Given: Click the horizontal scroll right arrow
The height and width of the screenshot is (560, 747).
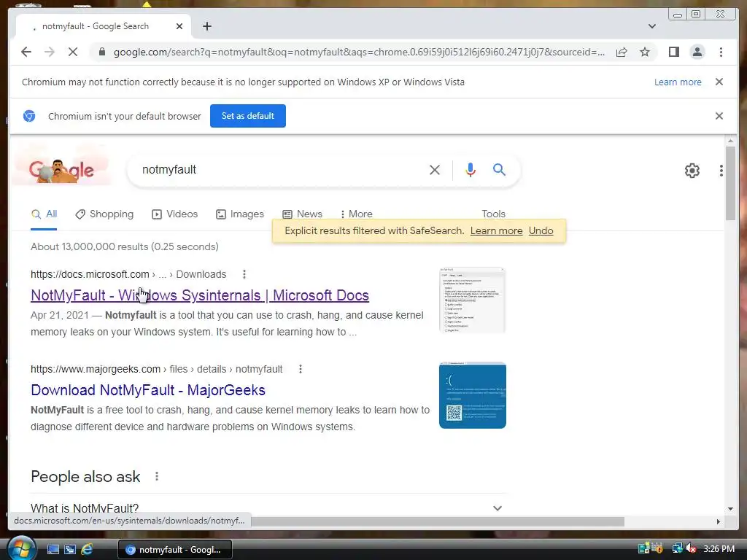Looking at the screenshot, I should click(718, 521).
